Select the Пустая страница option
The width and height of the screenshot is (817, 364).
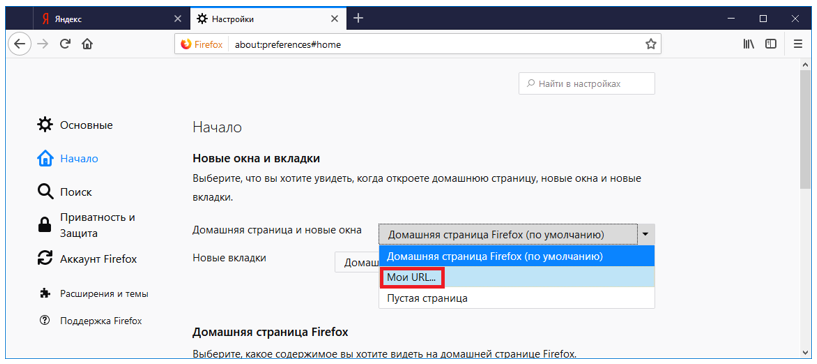point(516,298)
